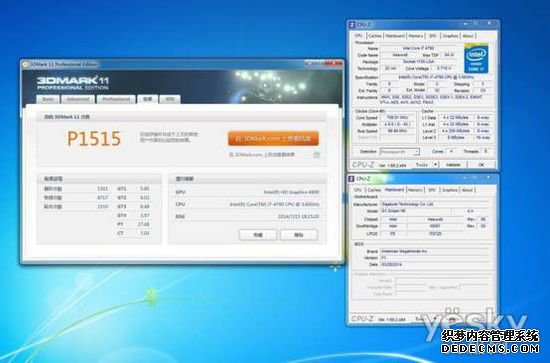Open the Selection Processor #1 dropdown
The width and height of the screenshot is (550, 363).
click(400, 152)
